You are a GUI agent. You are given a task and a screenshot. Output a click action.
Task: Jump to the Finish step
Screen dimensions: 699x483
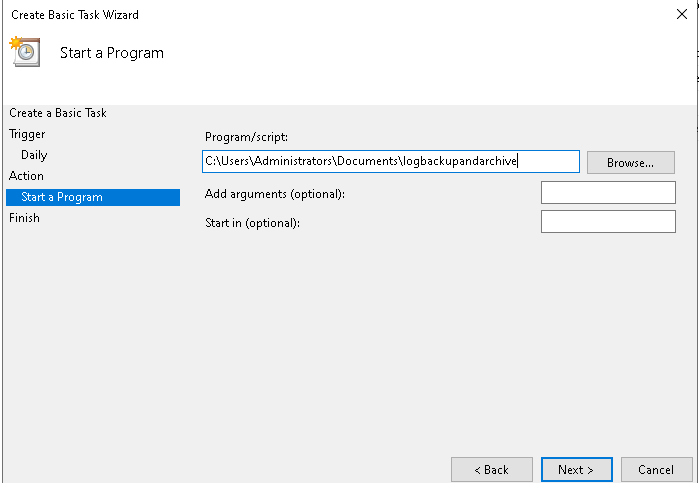(25, 218)
